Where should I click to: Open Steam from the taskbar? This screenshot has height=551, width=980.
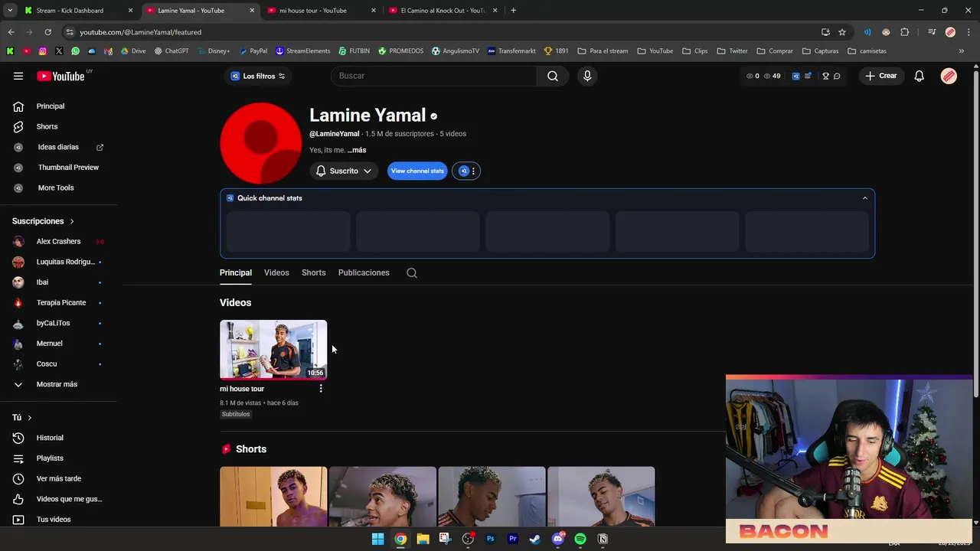[x=535, y=539]
